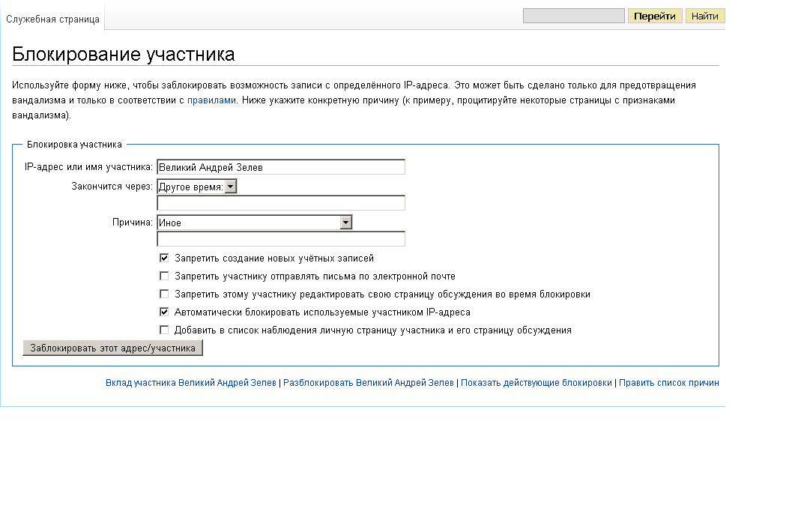Click the Перейти button

[654, 16]
